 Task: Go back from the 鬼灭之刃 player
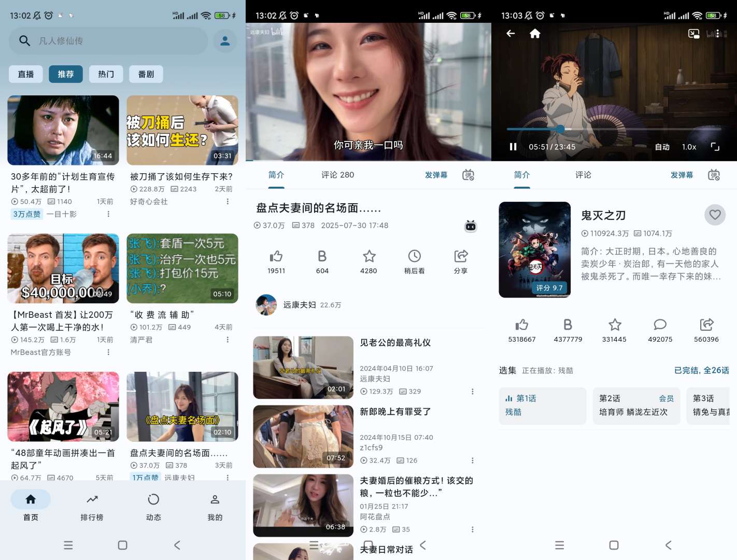[511, 34]
